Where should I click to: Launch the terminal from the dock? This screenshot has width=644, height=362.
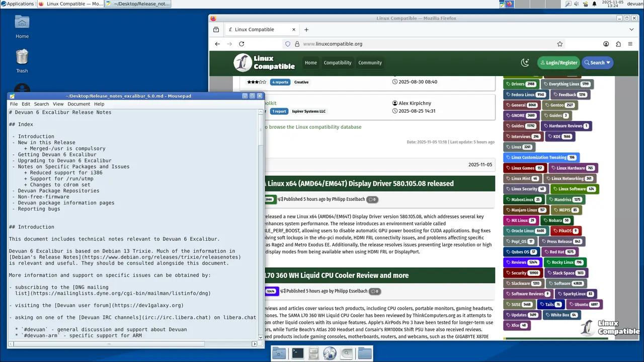[297, 353]
